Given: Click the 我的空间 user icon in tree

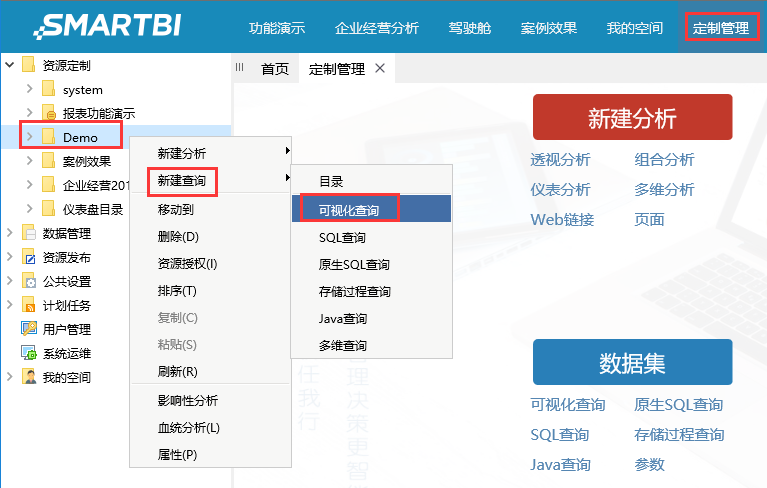Looking at the screenshot, I should (29, 377).
